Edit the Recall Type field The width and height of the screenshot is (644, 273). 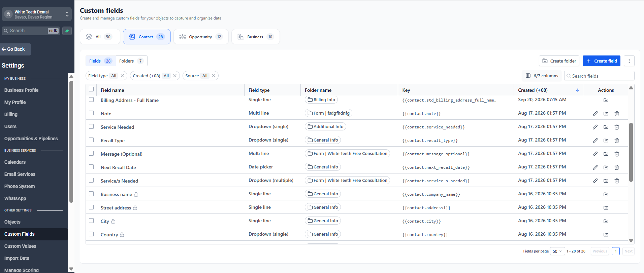coord(595,141)
